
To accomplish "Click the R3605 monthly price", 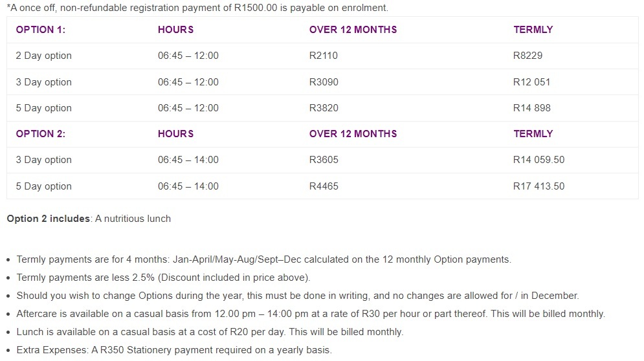I will tap(324, 160).
